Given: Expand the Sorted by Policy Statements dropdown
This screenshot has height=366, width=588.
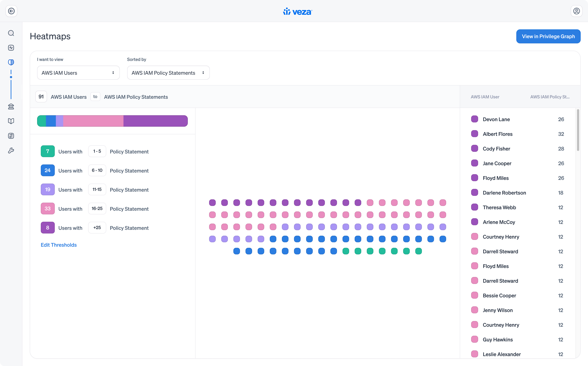Looking at the screenshot, I should coord(168,73).
